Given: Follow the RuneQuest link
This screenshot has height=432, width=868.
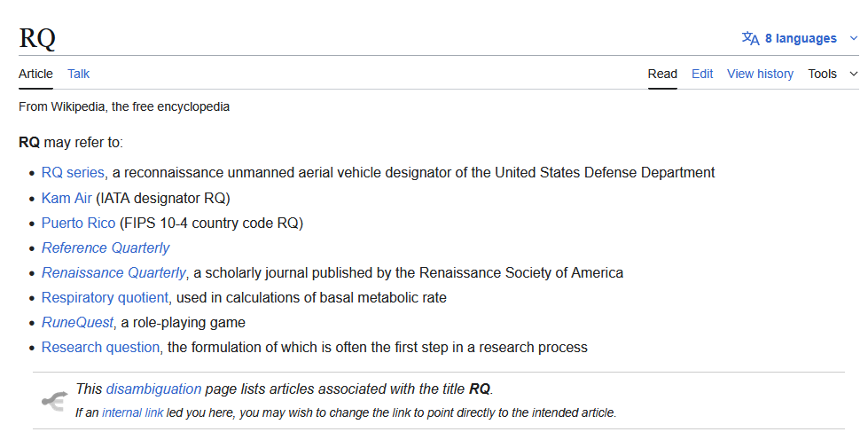Looking at the screenshot, I should [x=77, y=322].
